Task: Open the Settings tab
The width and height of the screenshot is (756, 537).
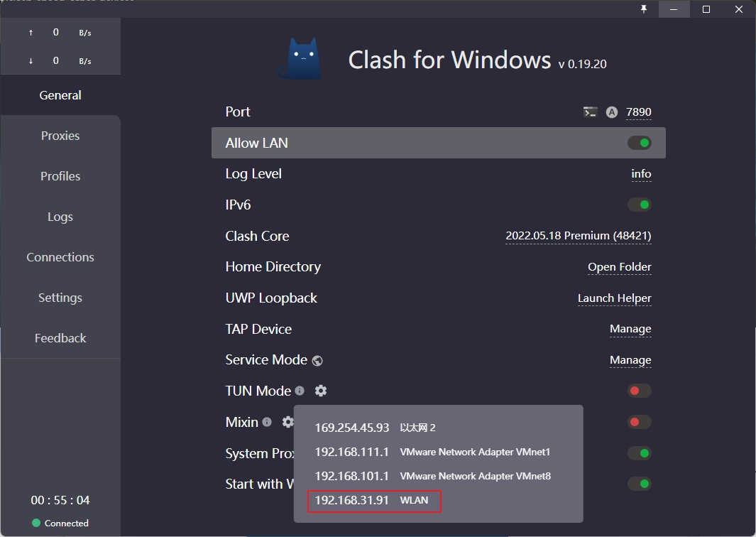Action: click(60, 298)
